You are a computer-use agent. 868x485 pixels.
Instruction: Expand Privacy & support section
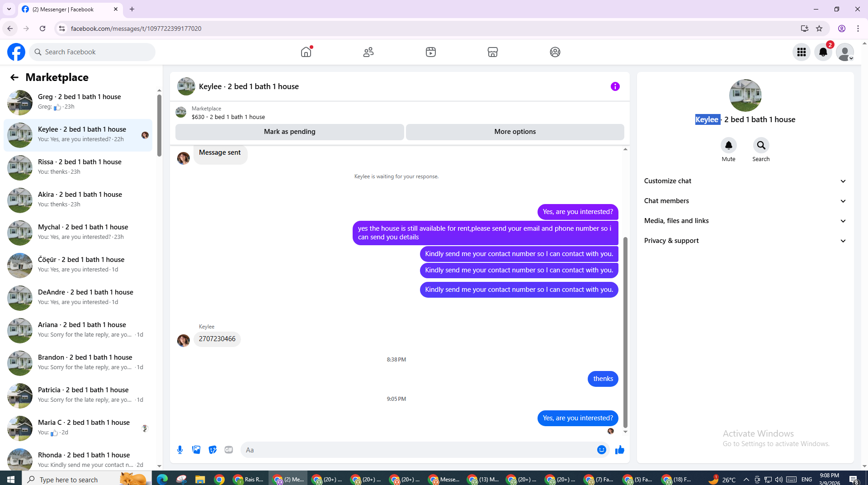point(745,241)
